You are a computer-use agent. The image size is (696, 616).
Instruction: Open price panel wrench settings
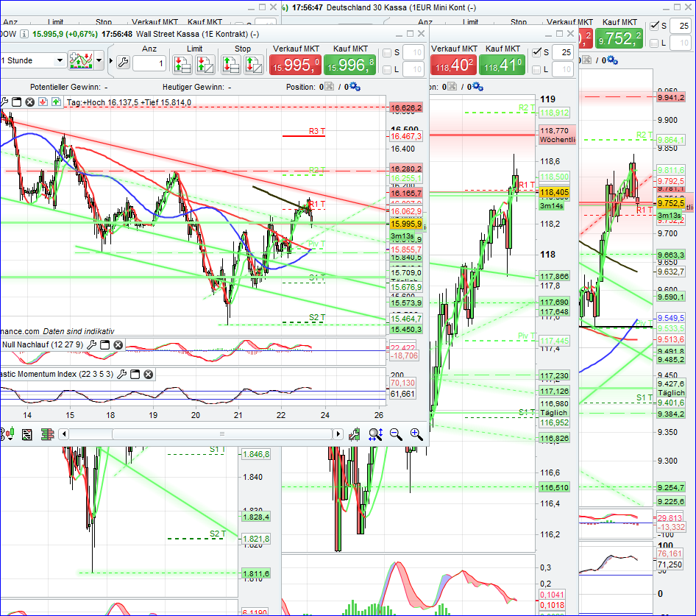(4, 102)
